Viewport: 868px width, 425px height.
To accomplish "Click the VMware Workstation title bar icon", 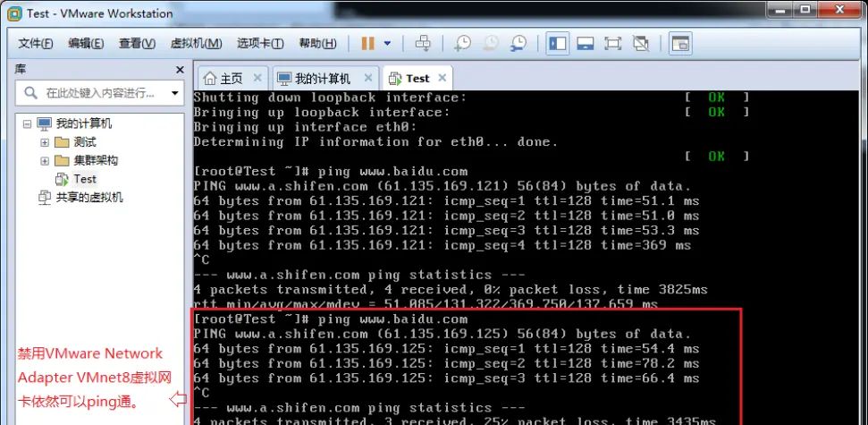I will click(x=14, y=13).
